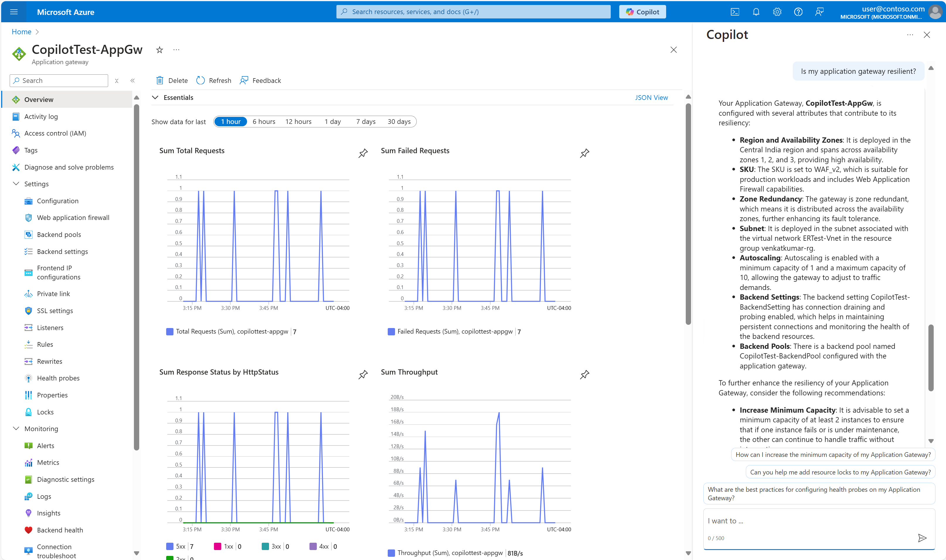This screenshot has width=946, height=560.
Task: Click the minimum capacity suggestion prompt
Action: pos(833,455)
